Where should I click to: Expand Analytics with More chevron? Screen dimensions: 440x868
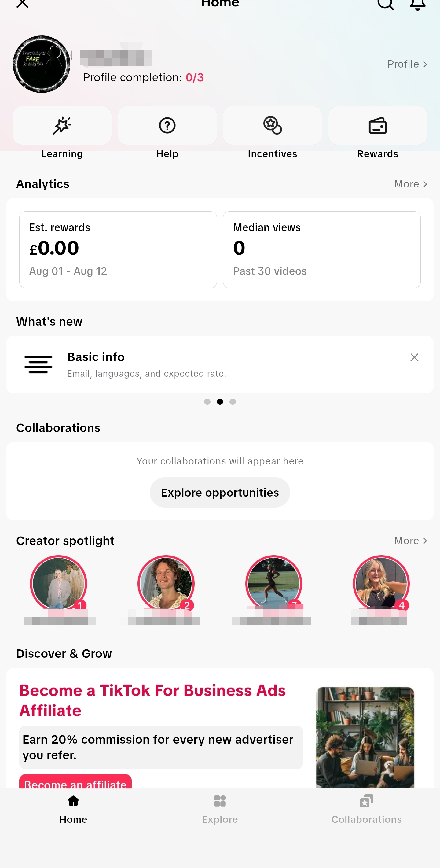pos(410,184)
